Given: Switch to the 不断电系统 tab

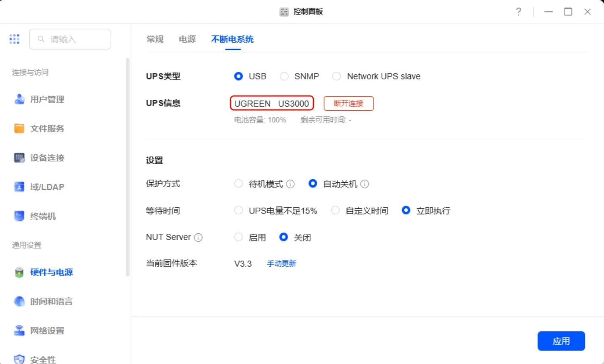Looking at the screenshot, I should click(233, 39).
